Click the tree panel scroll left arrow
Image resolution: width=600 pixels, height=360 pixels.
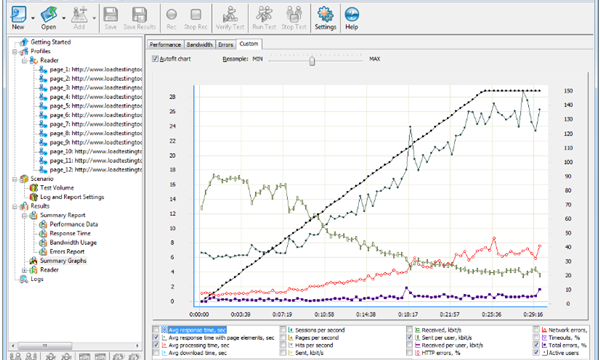pos(13,345)
